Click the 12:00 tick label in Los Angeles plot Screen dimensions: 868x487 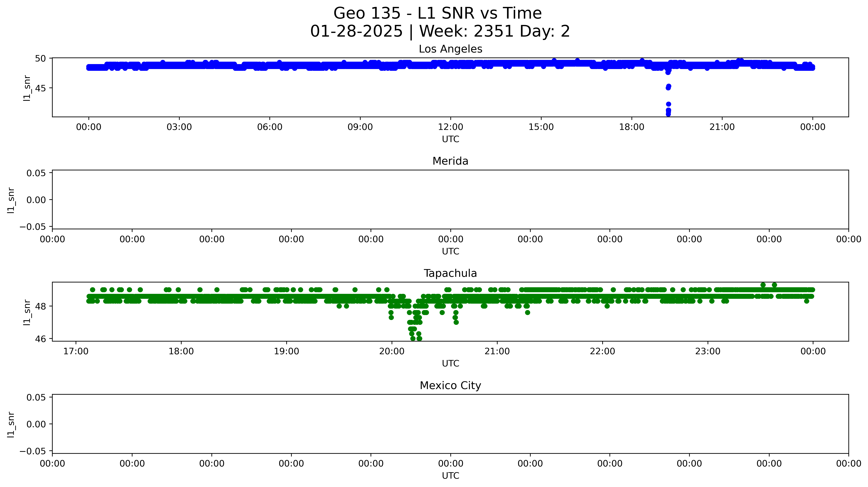point(451,127)
